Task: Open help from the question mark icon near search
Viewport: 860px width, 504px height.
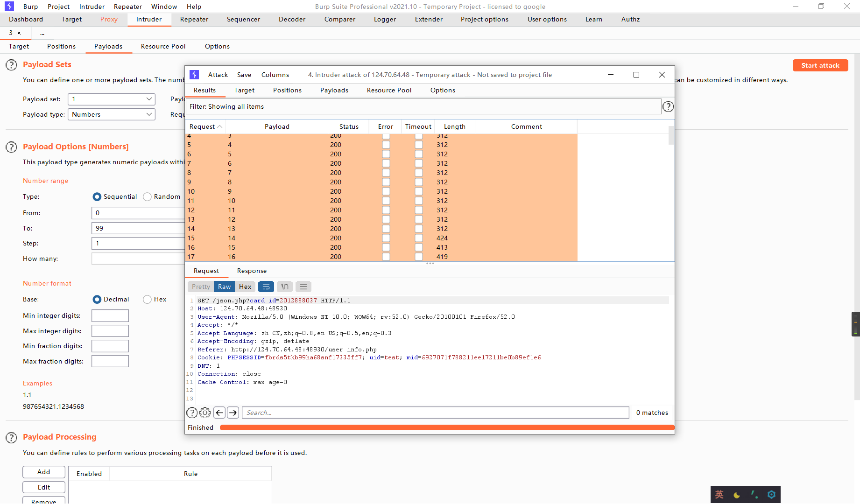Action: [x=191, y=413]
